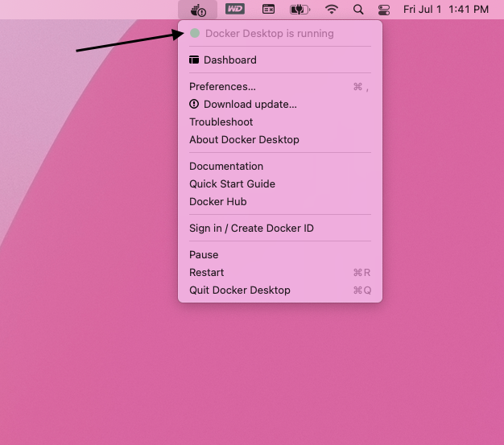Click the green running status dot
The image size is (504, 445).
click(195, 33)
